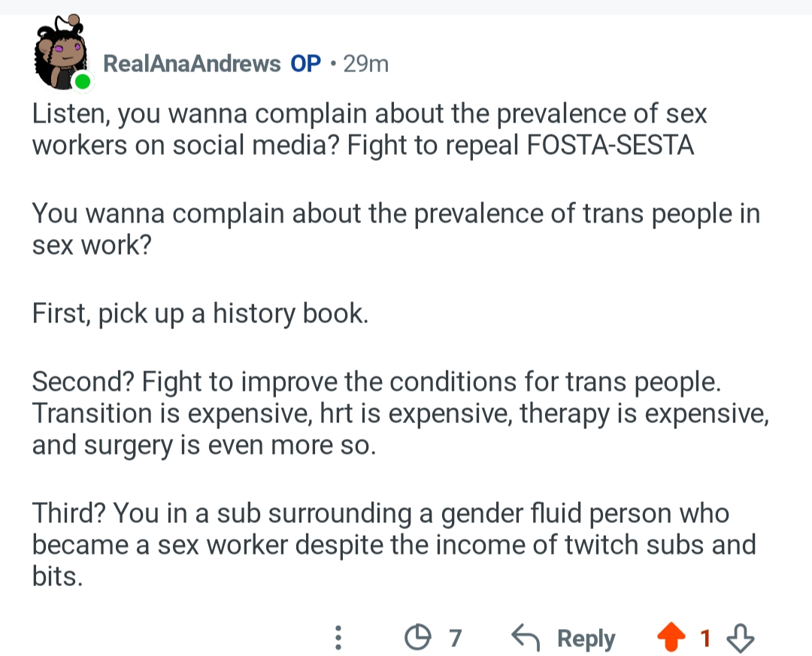The image size is (812, 656).
Task: Click the paragraph starting with 'Third?'
Action: [x=391, y=546]
